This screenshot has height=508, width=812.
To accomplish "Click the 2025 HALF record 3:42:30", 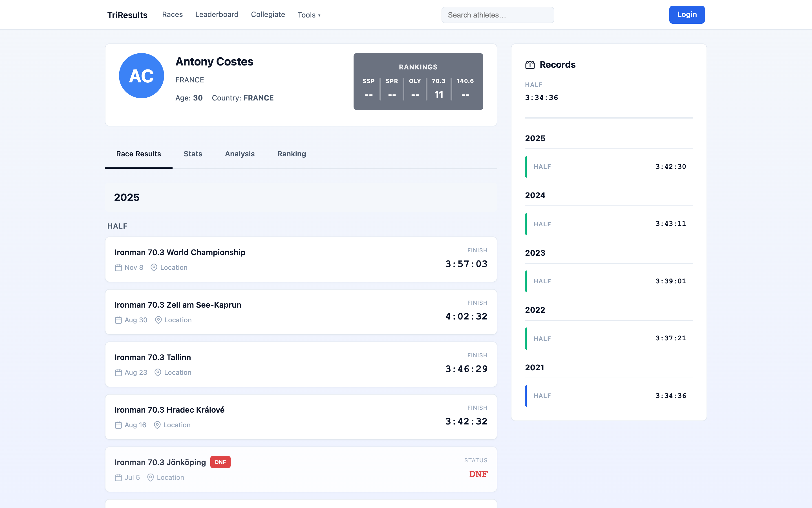I will click(609, 167).
